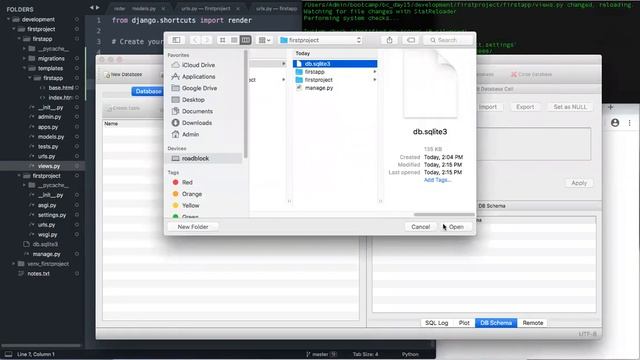This screenshot has width=640, height=360.
Task: Switch file dialog to icon view
Action: click(x=222, y=40)
